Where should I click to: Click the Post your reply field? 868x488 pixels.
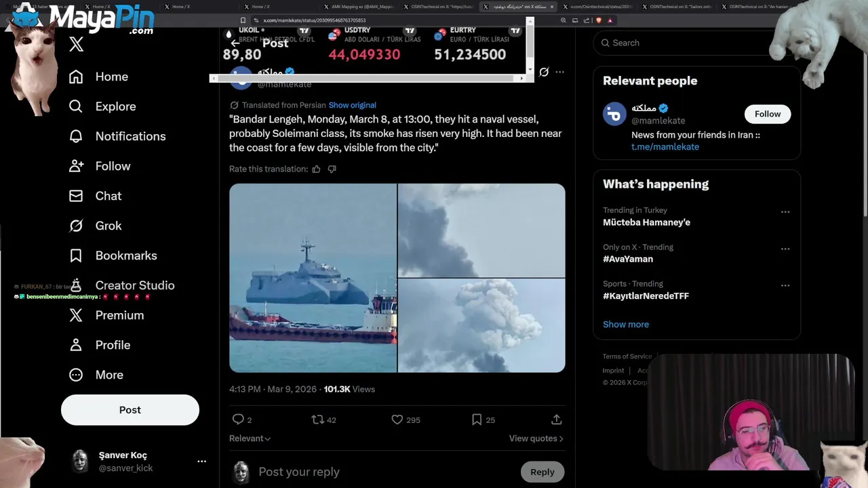click(x=383, y=472)
